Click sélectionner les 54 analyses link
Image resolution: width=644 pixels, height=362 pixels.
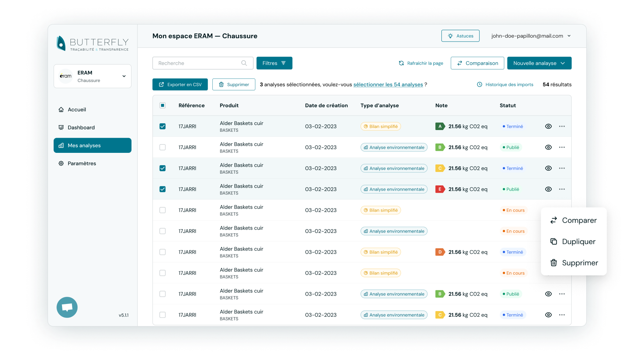[x=388, y=84]
